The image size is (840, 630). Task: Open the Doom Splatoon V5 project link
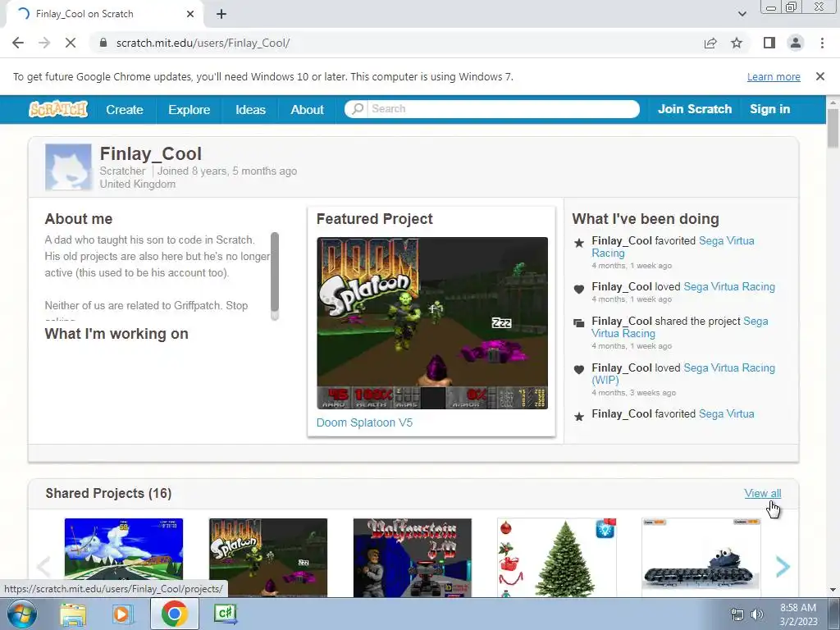point(364,422)
